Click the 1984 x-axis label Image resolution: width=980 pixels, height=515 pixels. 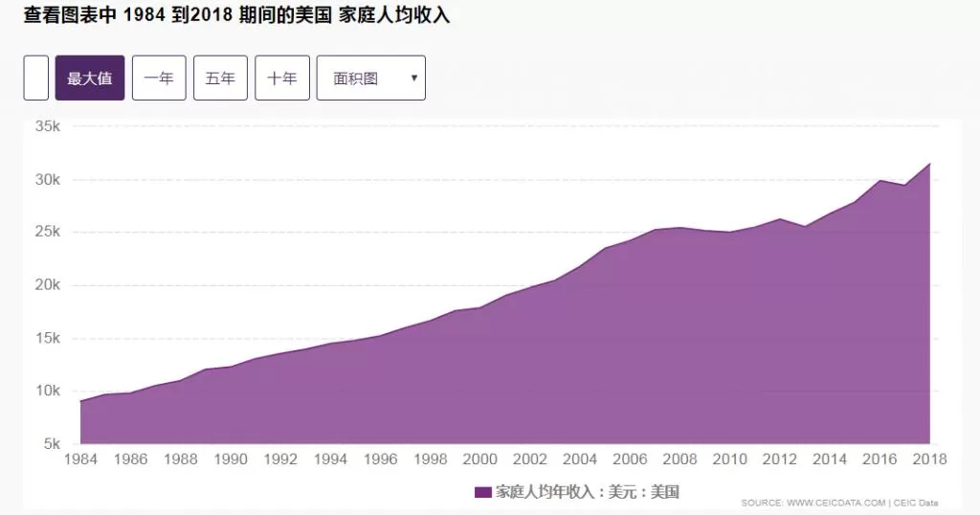coord(80,459)
